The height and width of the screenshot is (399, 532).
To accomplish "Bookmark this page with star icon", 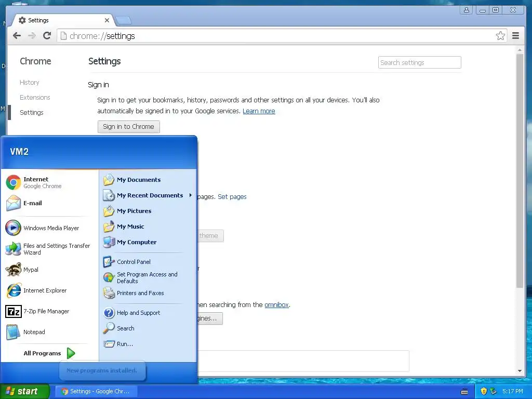I will pyautogui.click(x=500, y=36).
